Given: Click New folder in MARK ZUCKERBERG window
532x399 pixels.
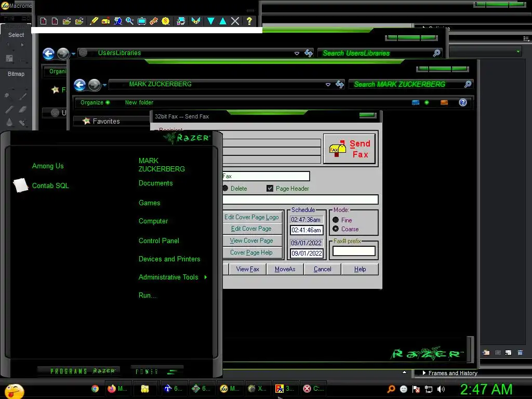Looking at the screenshot, I should tap(139, 102).
